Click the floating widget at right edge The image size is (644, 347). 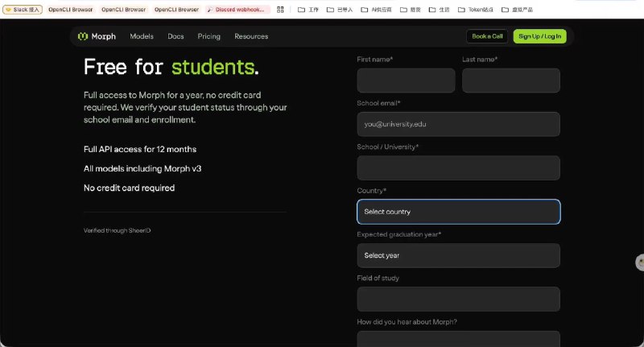point(640,262)
